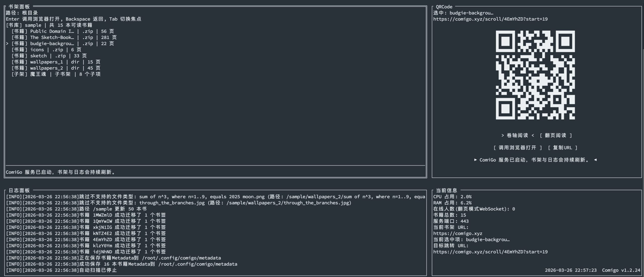Screen dimensions: 644x277
Task: Select the icons zip book
Action: (46, 50)
